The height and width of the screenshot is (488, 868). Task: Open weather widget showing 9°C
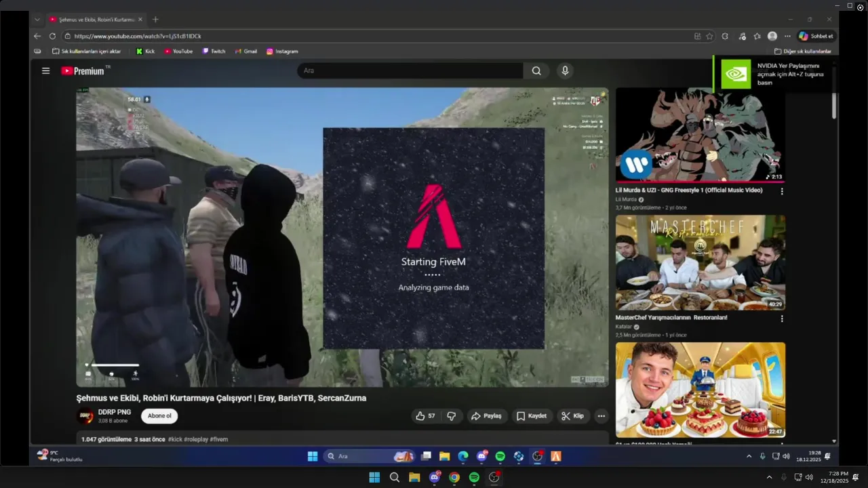coord(60,456)
